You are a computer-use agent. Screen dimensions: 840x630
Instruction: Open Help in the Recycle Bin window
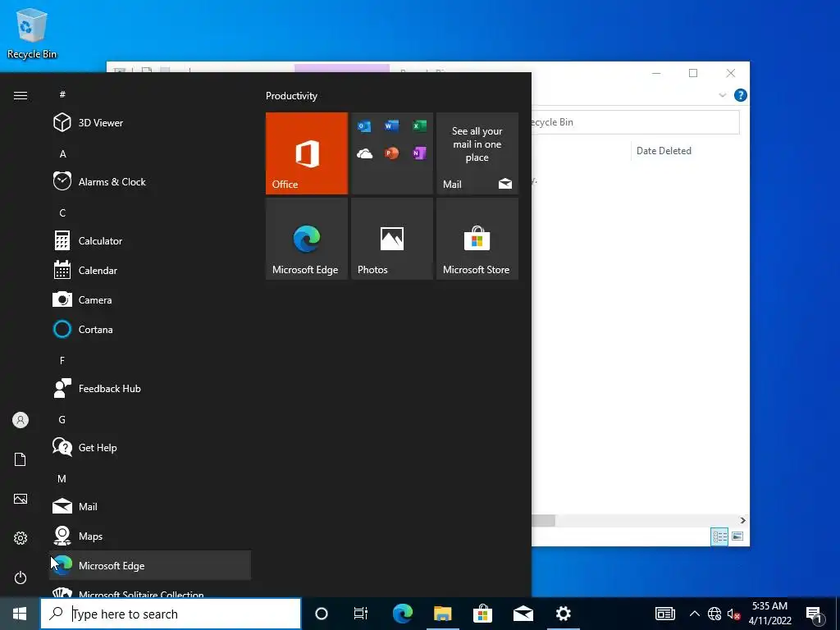[x=741, y=95]
